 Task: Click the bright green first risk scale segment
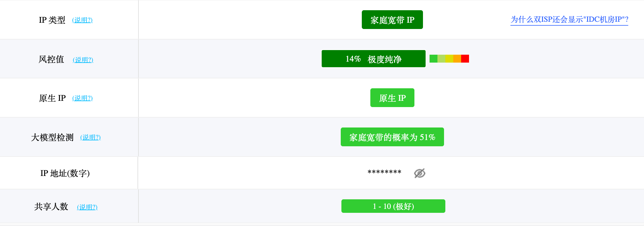pyautogui.click(x=433, y=59)
